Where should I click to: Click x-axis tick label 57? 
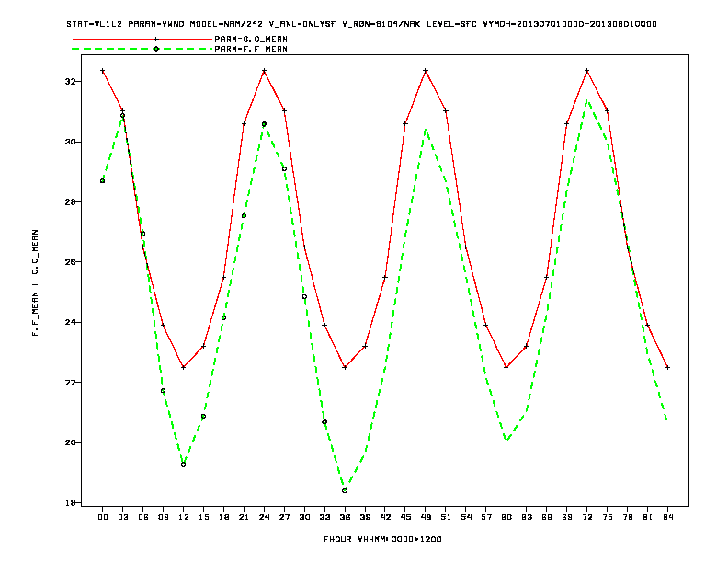point(486,517)
